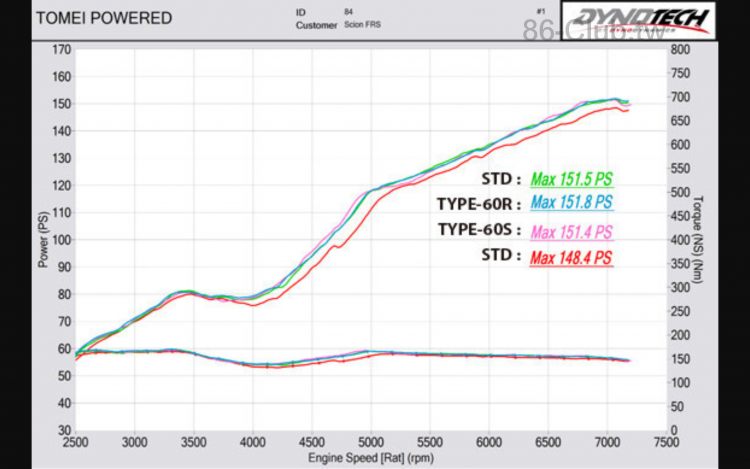The image size is (750, 469).
Task: Click the 6500 tick on the rpm axis
Action: coord(548,442)
